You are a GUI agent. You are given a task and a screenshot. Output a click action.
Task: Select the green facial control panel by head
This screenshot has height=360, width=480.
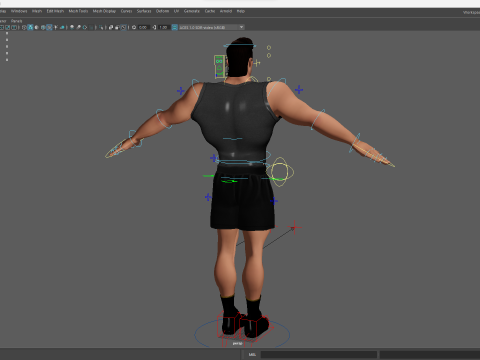[219, 67]
